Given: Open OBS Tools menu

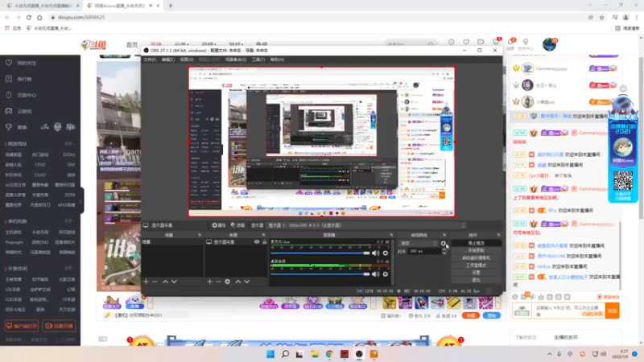Looking at the screenshot, I should pos(258,60).
